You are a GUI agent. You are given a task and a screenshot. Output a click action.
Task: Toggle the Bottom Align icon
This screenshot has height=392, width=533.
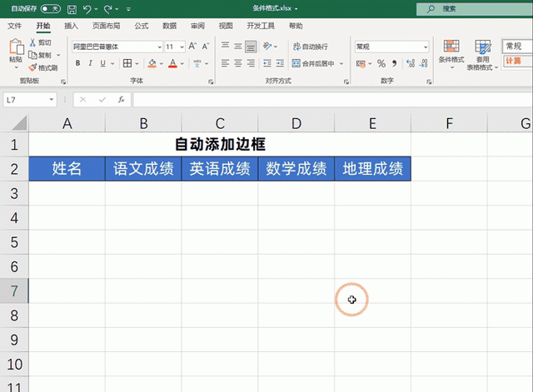(251, 47)
